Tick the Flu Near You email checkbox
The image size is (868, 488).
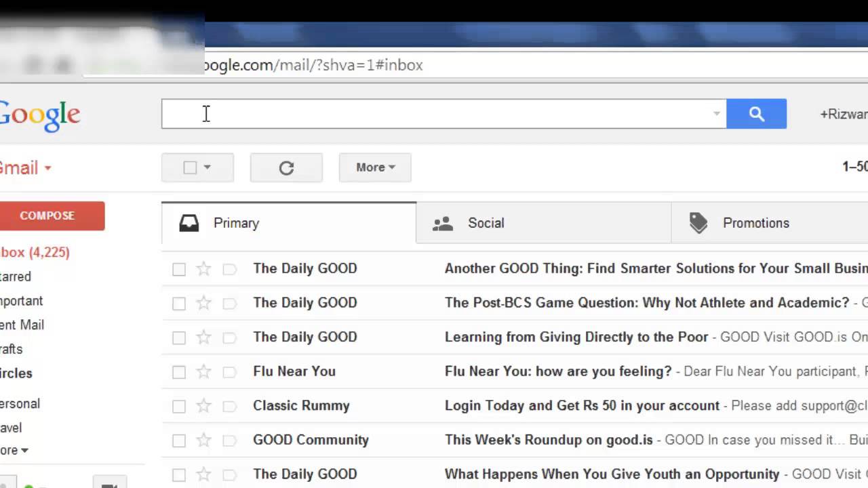click(x=179, y=372)
